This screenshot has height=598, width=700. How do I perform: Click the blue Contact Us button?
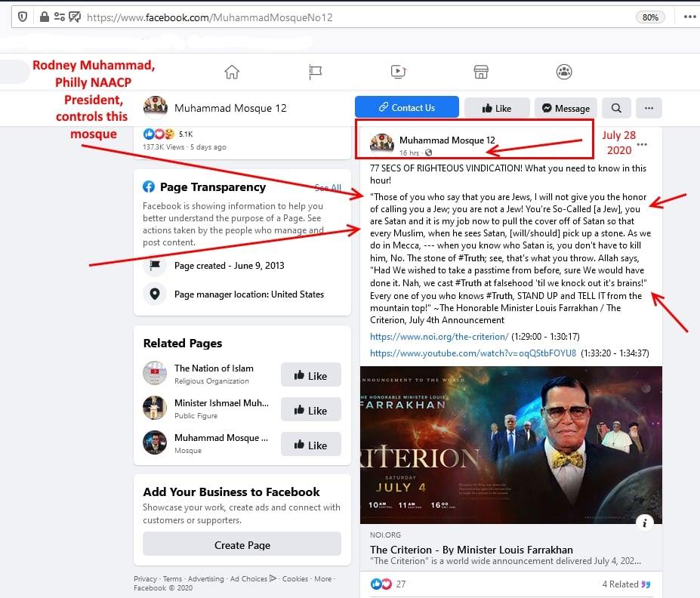(407, 107)
